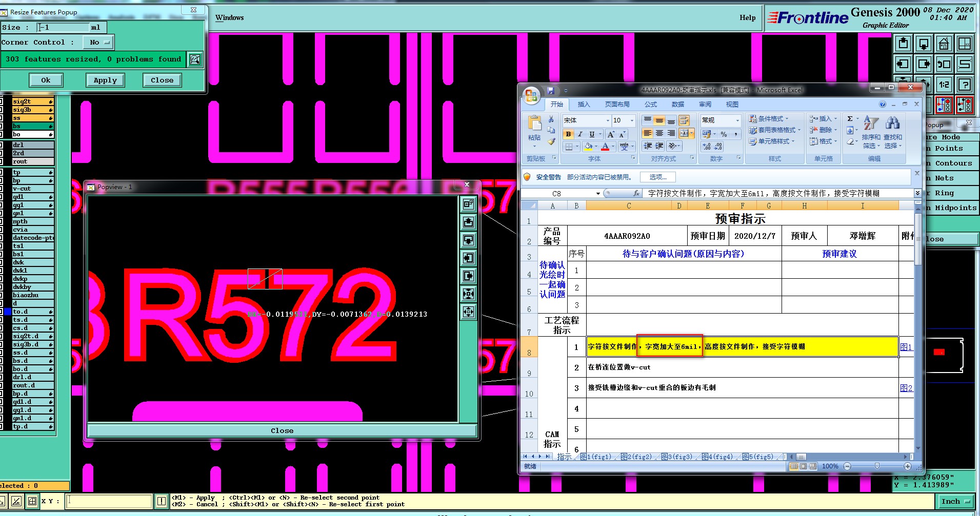Open the Help menu in Genesis

point(748,17)
